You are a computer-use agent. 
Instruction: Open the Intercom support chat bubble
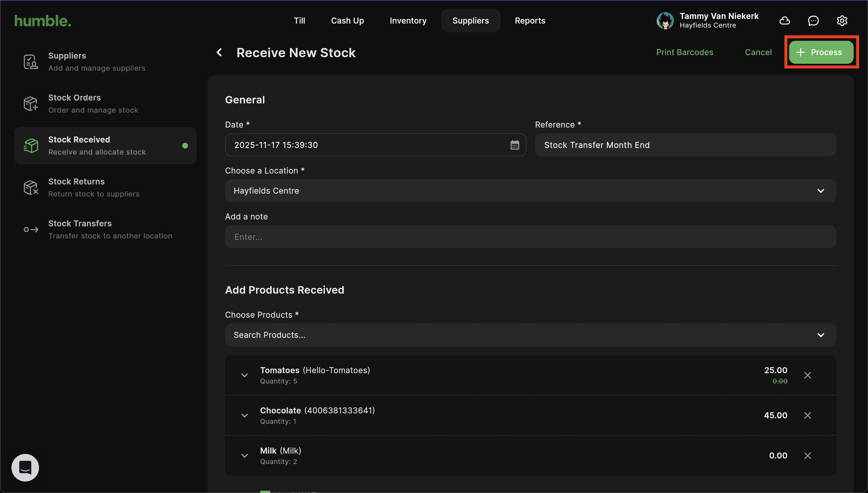click(x=25, y=468)
